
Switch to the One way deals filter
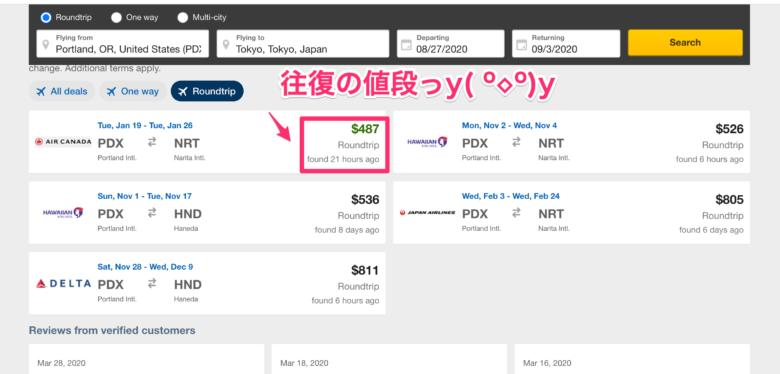132,91
